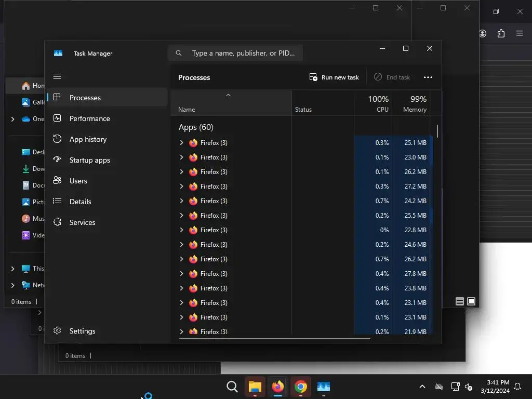
Task: Click the Run new task button
Action: (334, 77)
